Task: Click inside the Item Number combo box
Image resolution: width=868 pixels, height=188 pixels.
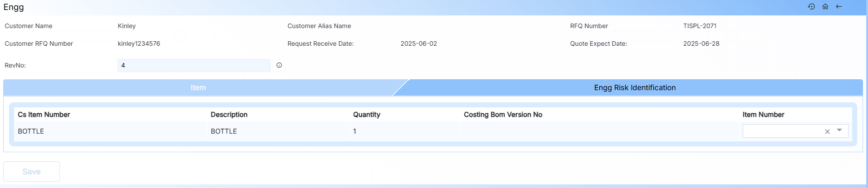Action: click(x=782, y=131)
